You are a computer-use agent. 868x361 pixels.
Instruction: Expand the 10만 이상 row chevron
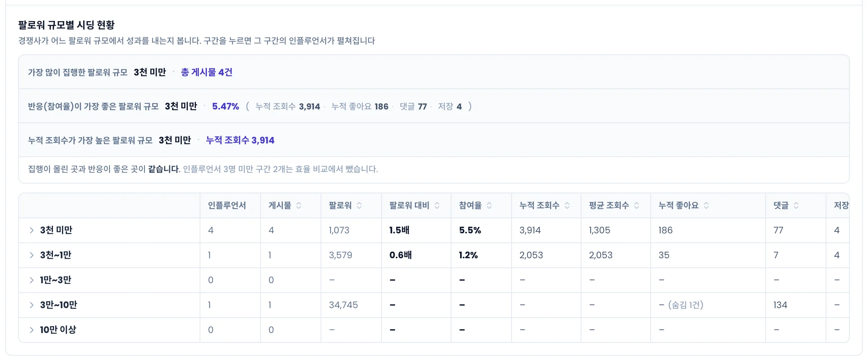click(x=32, y=330)
